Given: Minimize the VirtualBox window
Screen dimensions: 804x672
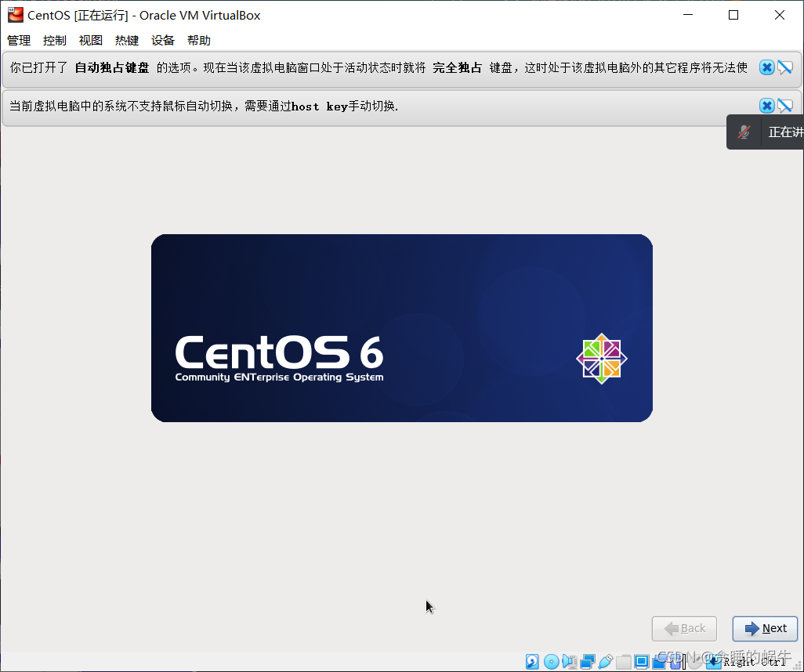Looking at the screenshot, I should pyautogui.click(x=688, y=15).
